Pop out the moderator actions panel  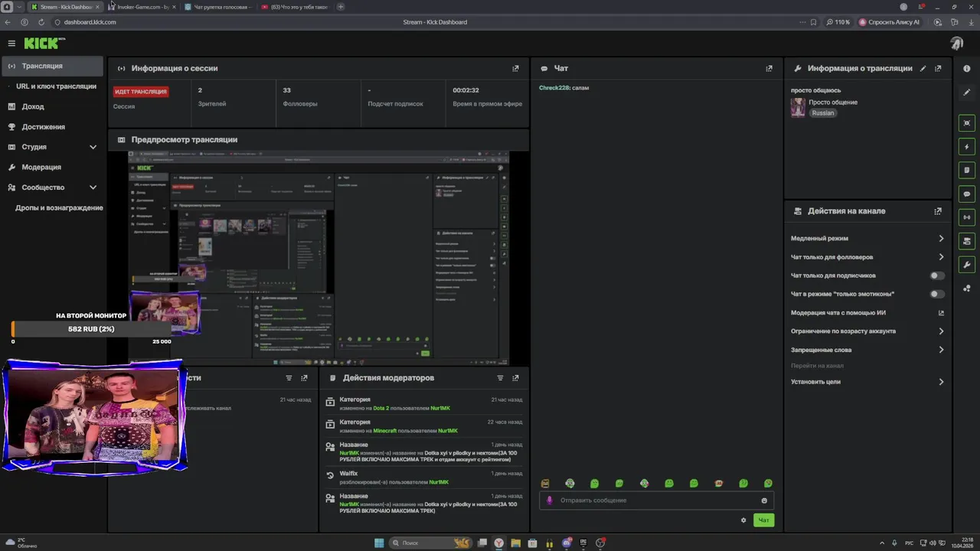(x=515, y=378)
